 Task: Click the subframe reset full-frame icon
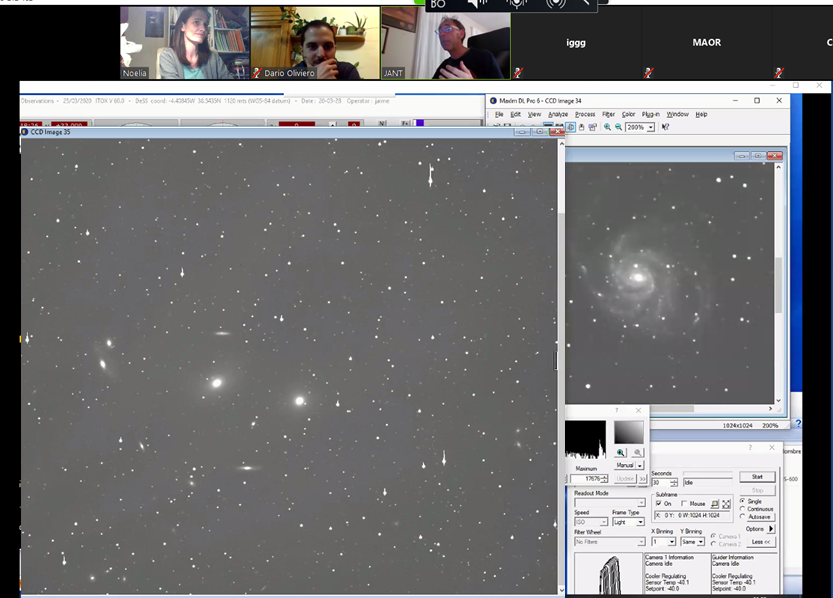(x=726, y=503)
